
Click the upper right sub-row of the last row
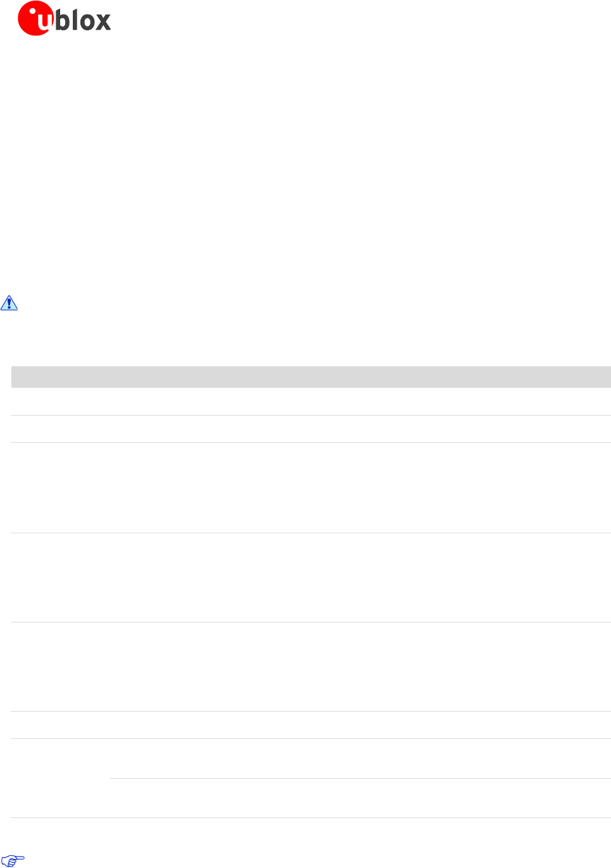pos(360,759)
